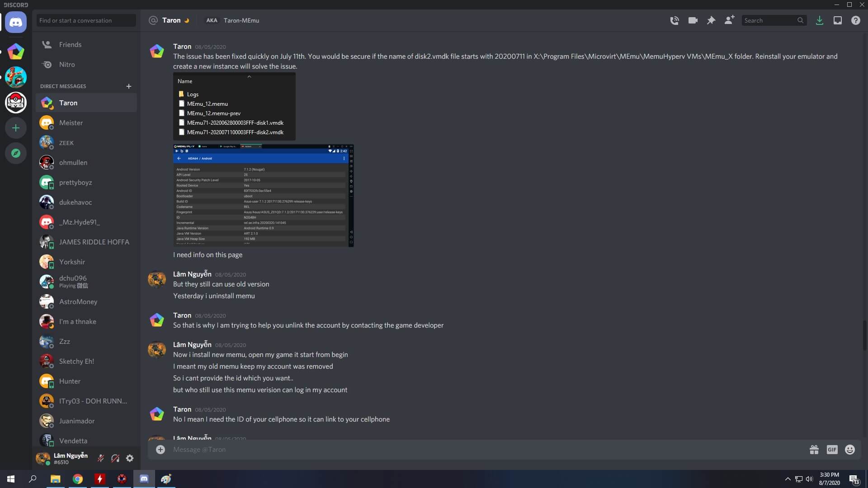Open Juanimador conversation
The height and width of the screenshot is (488, 868).
86,421
